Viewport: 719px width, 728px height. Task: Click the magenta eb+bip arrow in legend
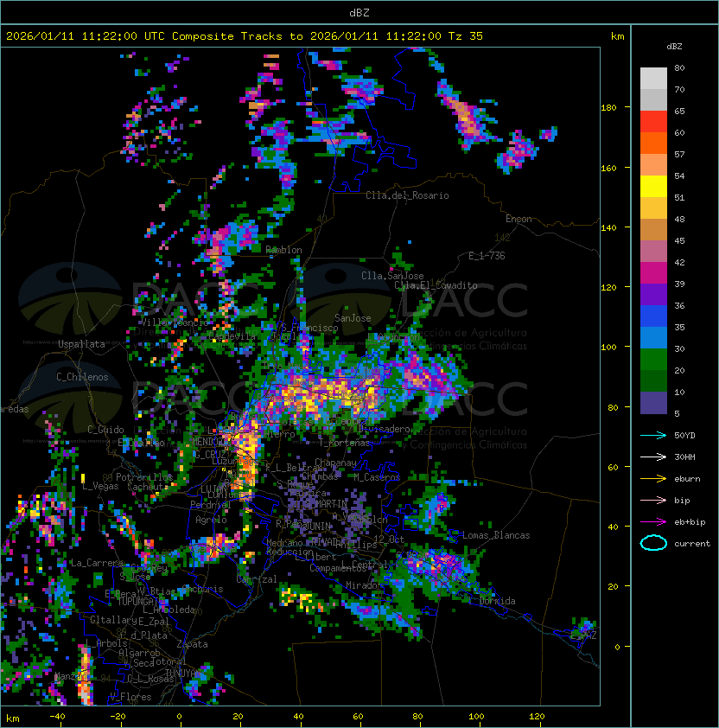tap(653, 522)
